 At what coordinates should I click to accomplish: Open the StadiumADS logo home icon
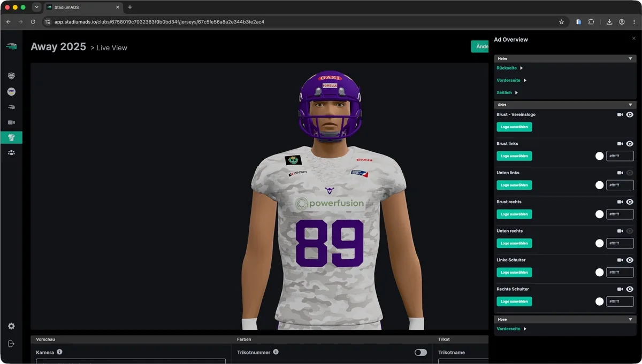[x=11, y=47]
